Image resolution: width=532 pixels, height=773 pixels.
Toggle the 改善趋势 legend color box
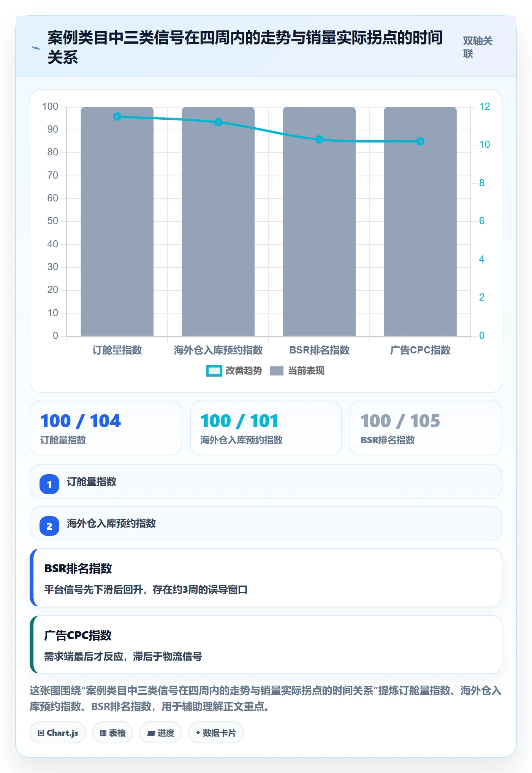click(x=214, y=371)
